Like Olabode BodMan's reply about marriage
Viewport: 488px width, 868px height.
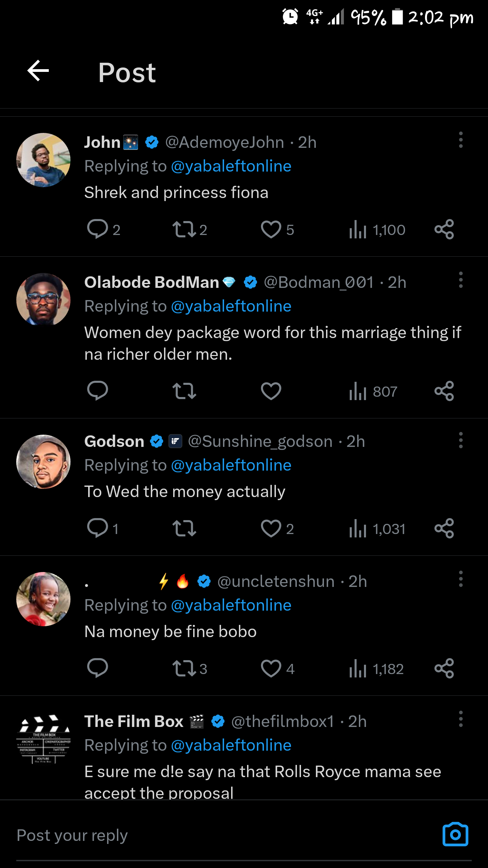[271, 391]
